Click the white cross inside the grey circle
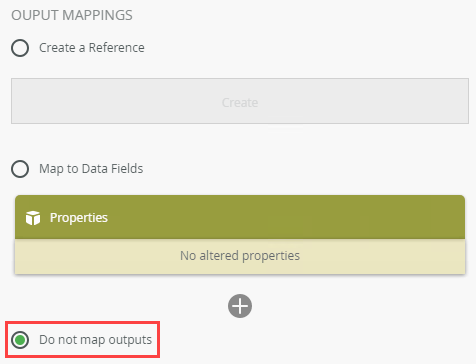 coord(240,306)
